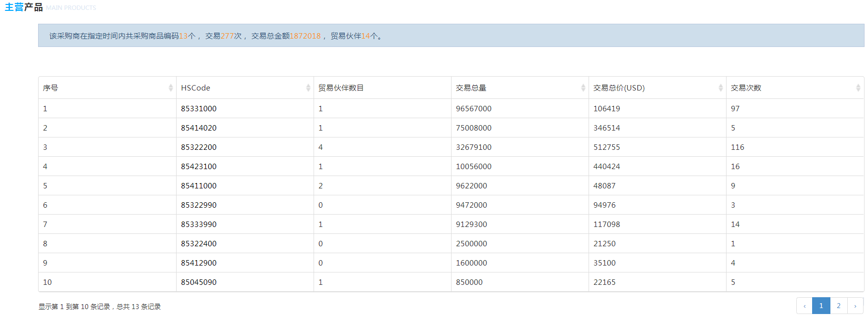Click the 贸易伙伴数目 column header
The image size is (868, 316).
point(341,88)
